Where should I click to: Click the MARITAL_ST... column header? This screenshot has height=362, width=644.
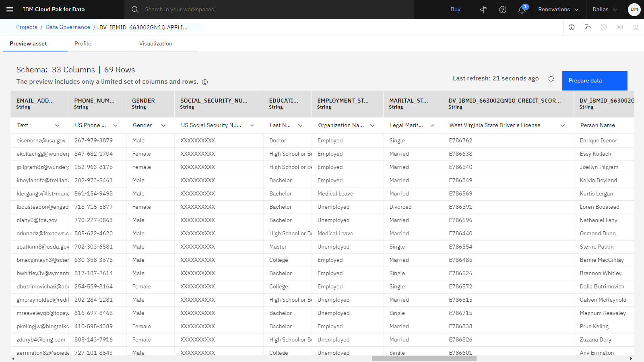point(413,104)
